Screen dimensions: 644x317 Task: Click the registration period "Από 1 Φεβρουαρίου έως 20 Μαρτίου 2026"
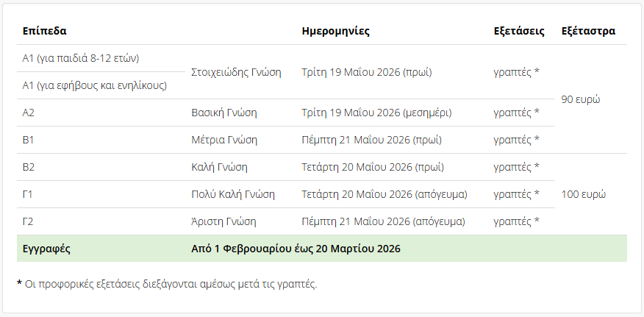point(296,249)
